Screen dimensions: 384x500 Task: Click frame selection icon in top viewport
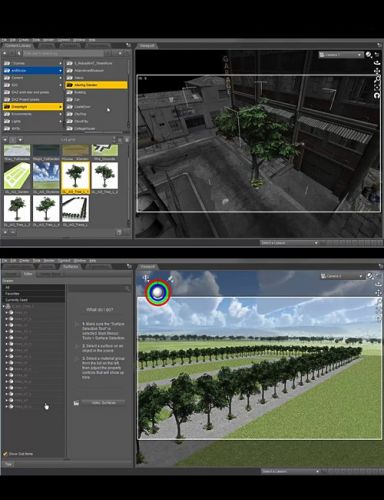click(x=377, y=87)
